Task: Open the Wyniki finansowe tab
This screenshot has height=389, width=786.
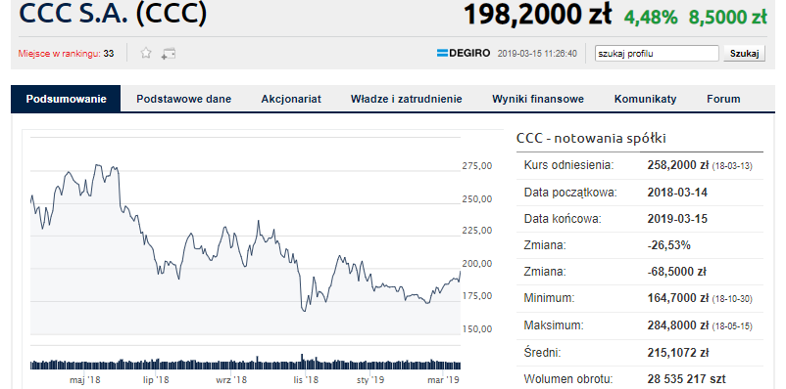Action: click(538, 99)
